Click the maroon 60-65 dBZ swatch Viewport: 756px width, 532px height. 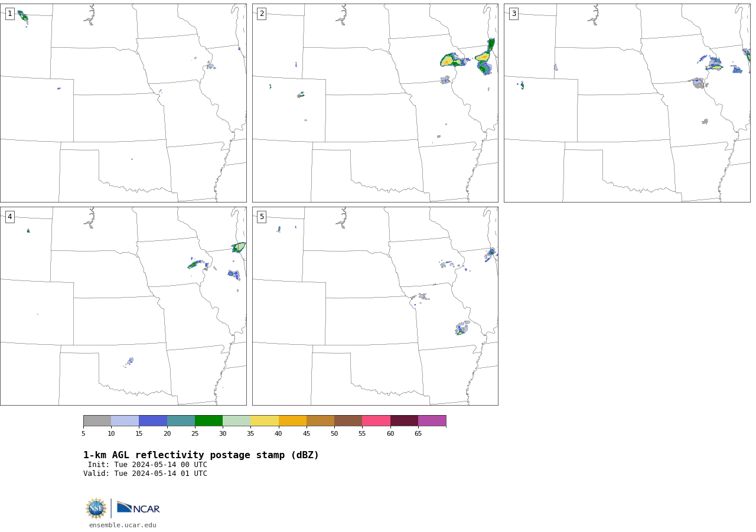tap(404, 420)
